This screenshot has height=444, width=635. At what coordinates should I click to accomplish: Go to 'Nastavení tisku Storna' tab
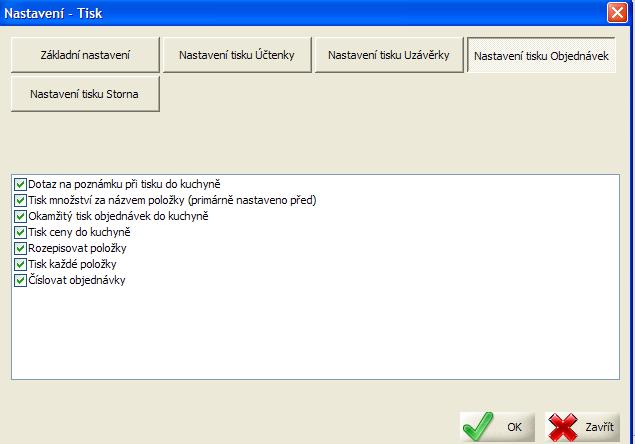click(x=85, y=95)
